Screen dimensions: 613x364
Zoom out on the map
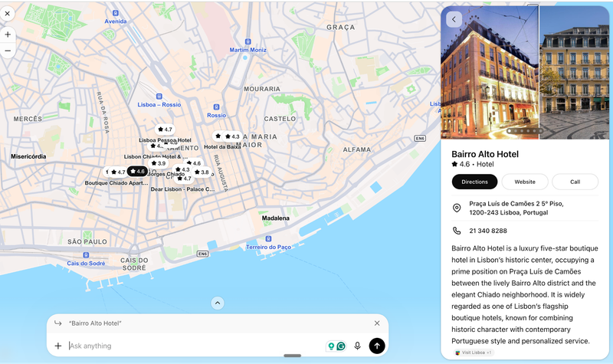coord(8,51)
